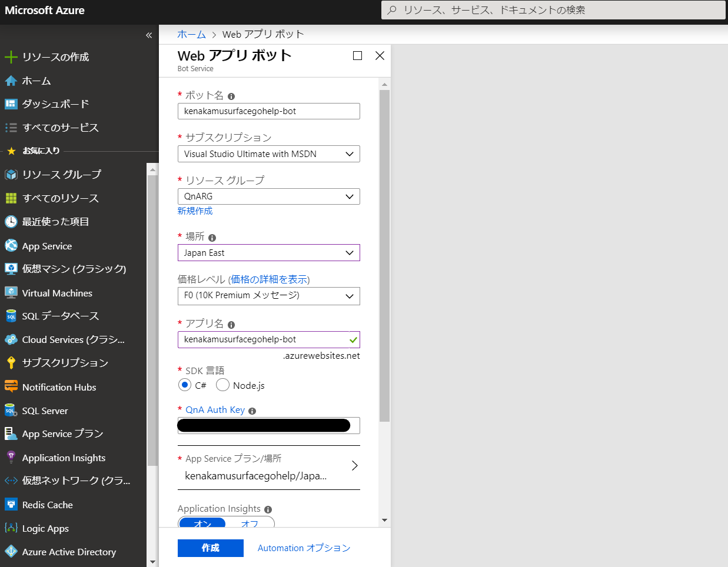Open the Dashboard icon in sidebar
728x567 pixels.
pyautogui.click(x=11, y=104)
